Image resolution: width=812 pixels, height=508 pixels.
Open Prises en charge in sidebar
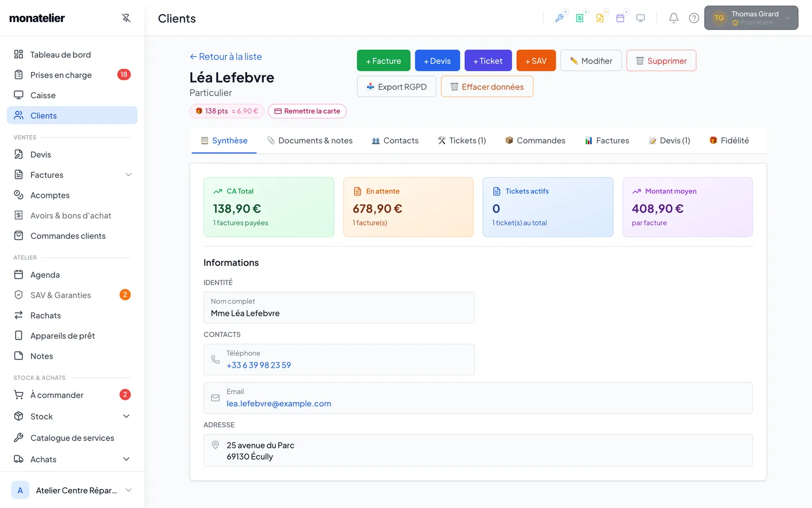pyautogui.click(x=72, y=75)
